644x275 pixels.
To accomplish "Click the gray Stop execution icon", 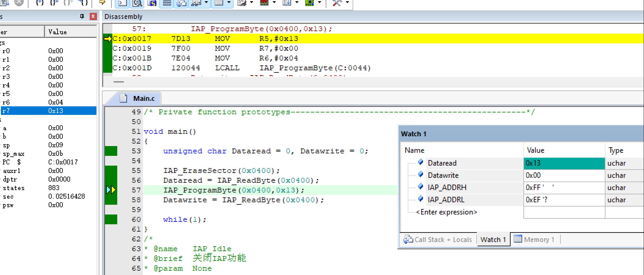I will click(x=19, y=2).
